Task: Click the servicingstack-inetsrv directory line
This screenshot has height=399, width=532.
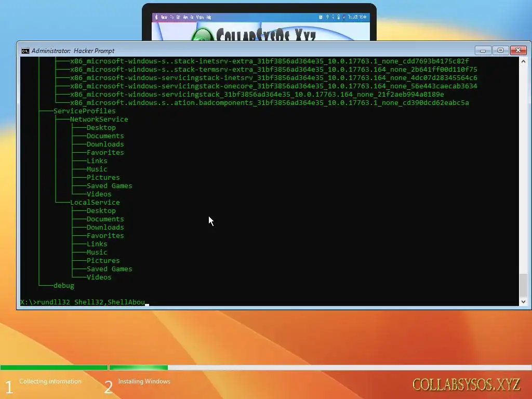Action: (273, 78)
